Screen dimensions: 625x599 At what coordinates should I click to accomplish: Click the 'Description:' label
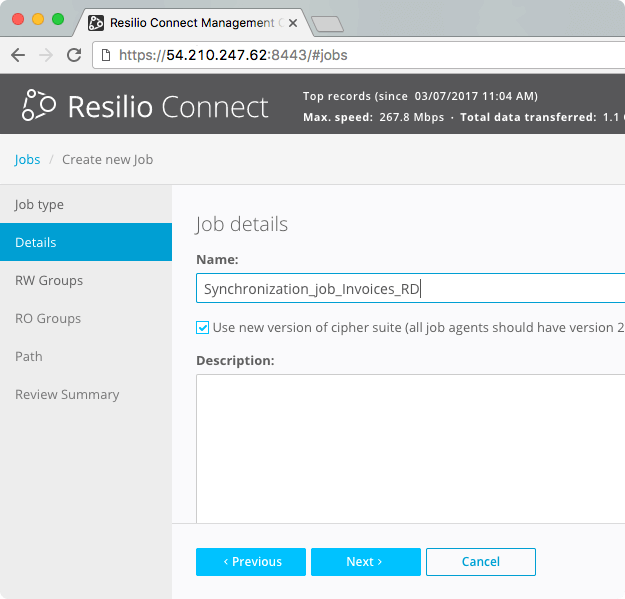(x=235, y=360)
